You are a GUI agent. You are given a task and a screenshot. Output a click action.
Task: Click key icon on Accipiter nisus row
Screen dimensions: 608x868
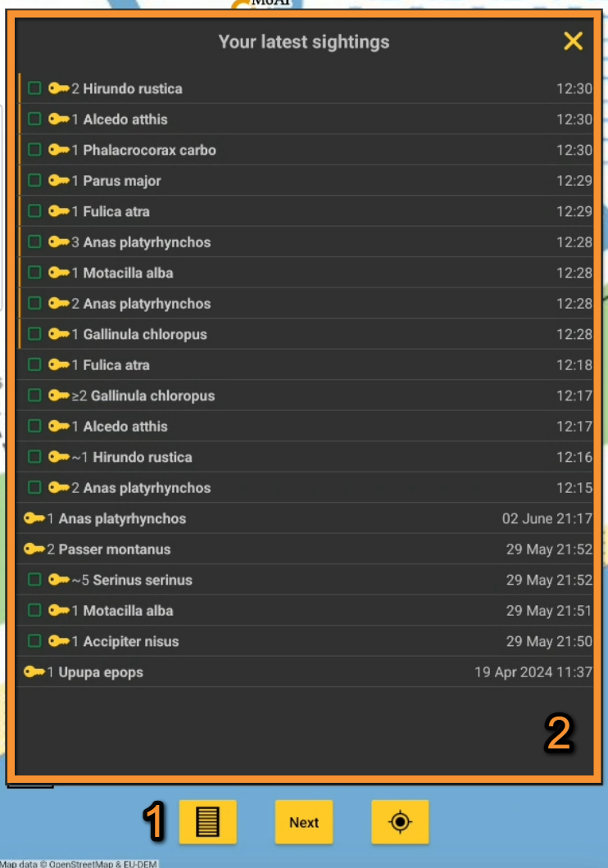(x=59, y=641)
